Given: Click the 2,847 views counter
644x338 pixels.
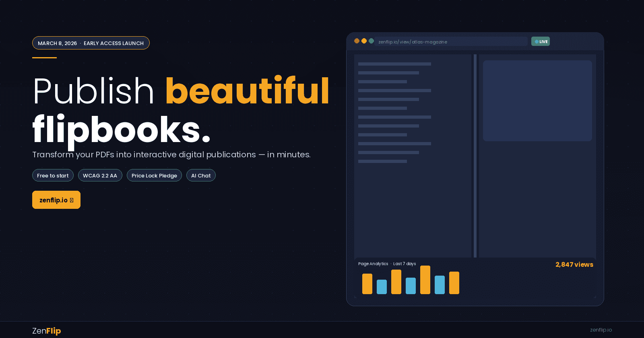Looking at the screenshot, I should click(x=574, y=265).
